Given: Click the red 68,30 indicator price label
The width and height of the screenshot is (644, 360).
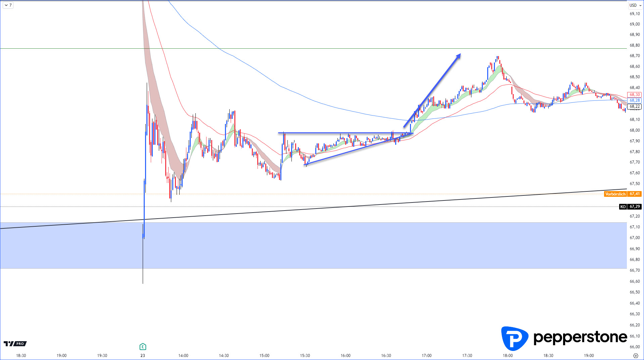Looking at the screenshot, I should point(635,95).
